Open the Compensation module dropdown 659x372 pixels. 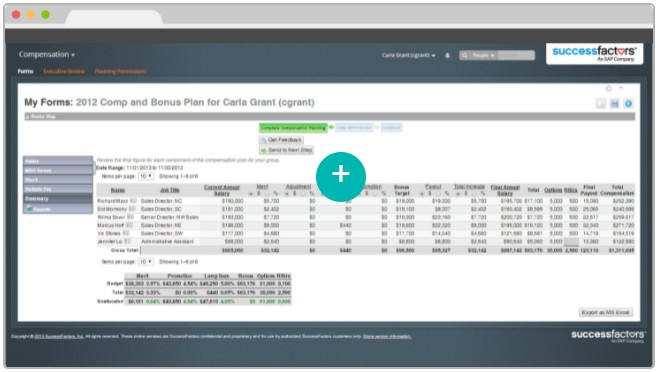coord(47,55)
